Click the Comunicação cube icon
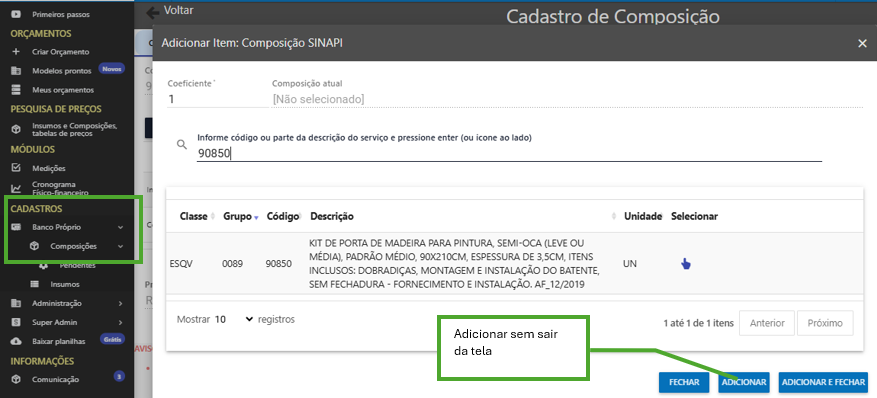Image resolution: width=877 pixels, height=398 pixels. pos(16,379)
